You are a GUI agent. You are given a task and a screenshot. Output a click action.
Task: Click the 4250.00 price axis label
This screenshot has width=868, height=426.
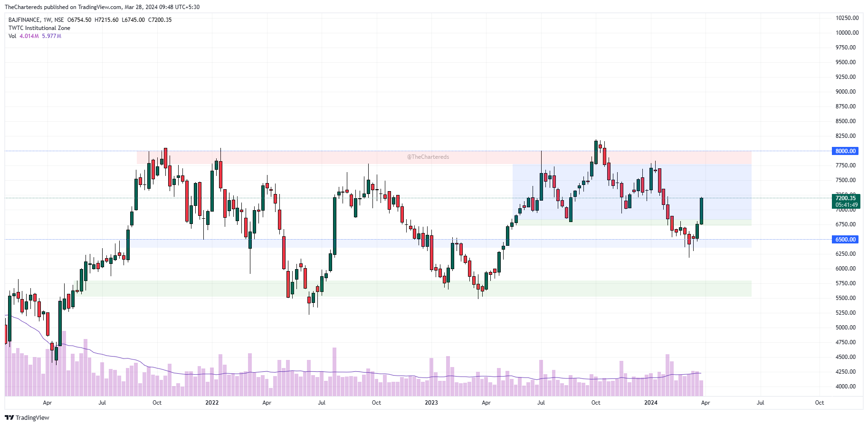click(x=846, y=372)
